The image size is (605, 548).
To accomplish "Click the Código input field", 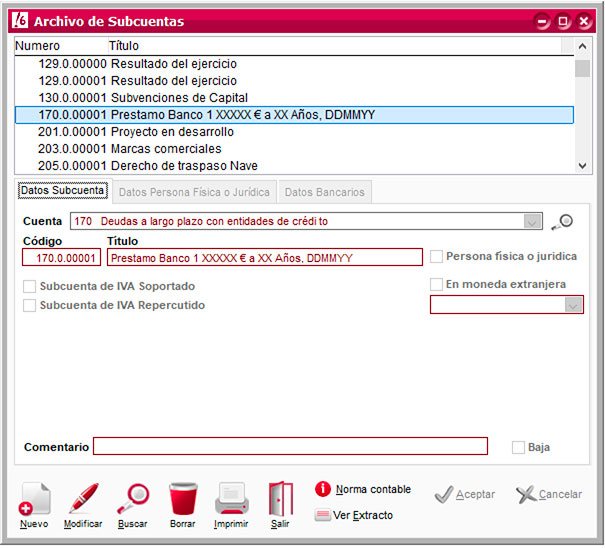I will (x=62, y=258).
